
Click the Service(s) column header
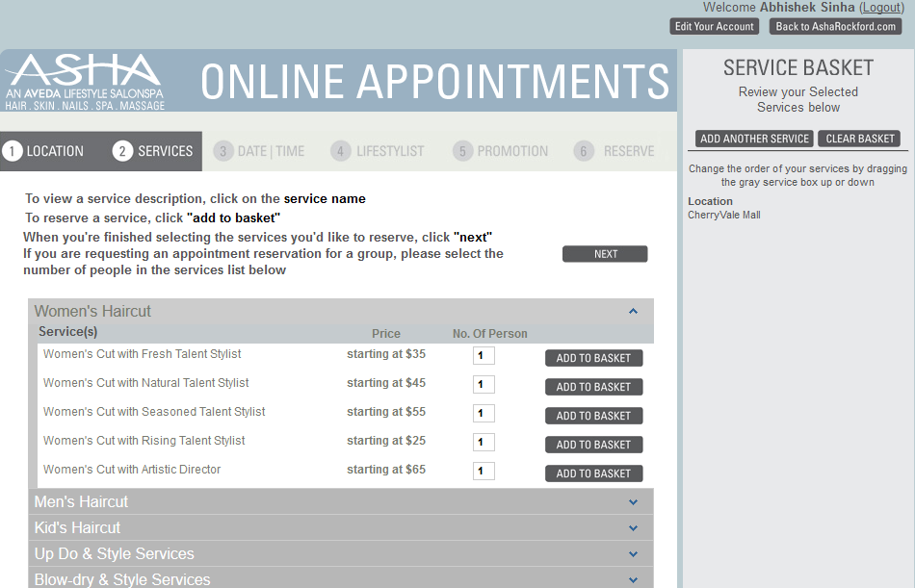click(x=67, y=332)
